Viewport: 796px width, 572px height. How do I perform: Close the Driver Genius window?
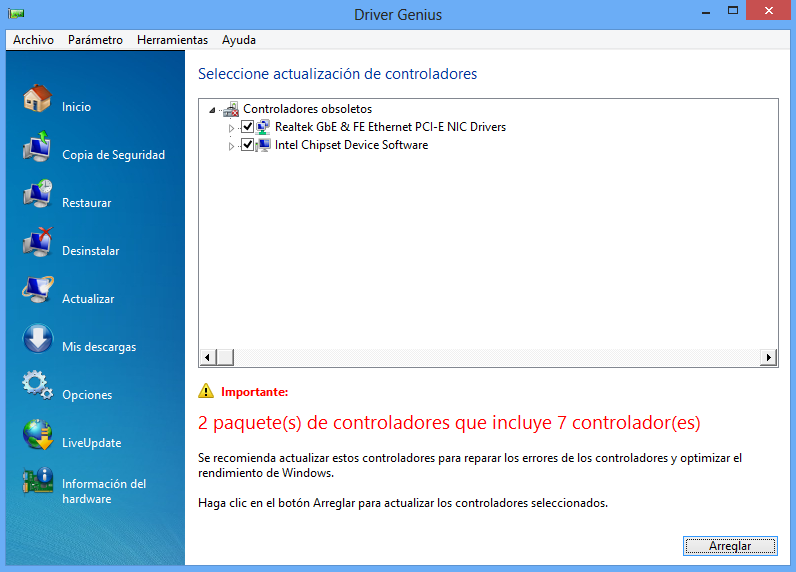(769, 10)
